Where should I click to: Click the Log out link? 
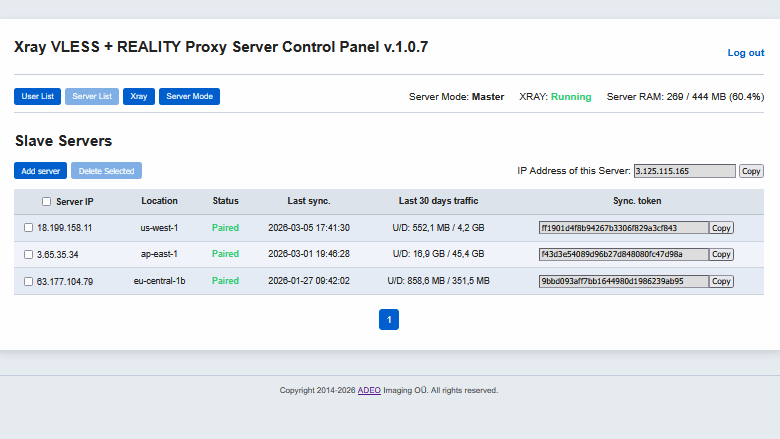pos(745,53)
